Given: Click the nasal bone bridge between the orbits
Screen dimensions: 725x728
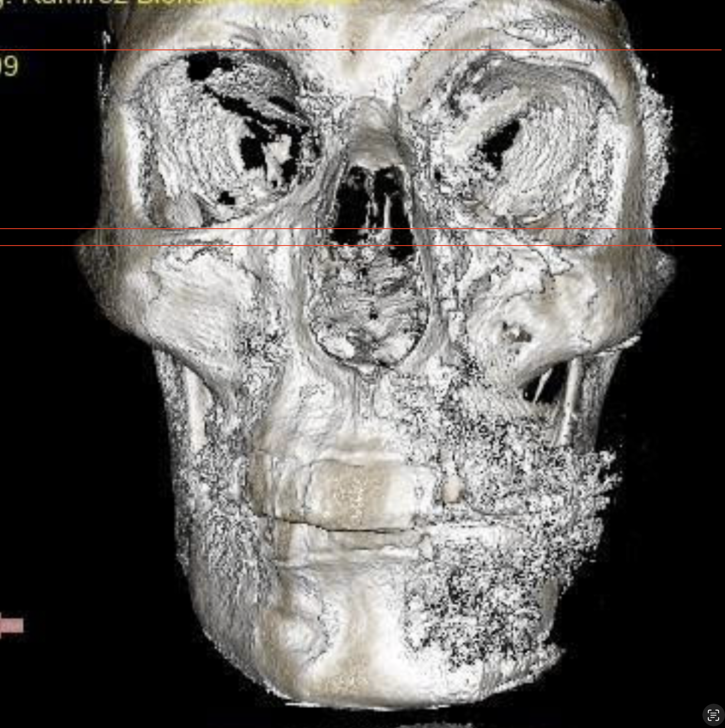Looking at the screenshot, I should [372, 126].
